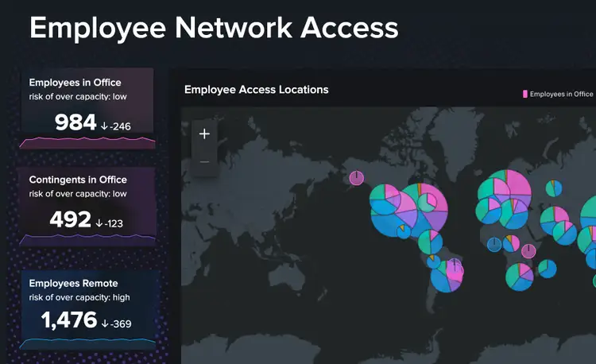Click the pink Employees in Office legend swatch

[x=525, y=94]
